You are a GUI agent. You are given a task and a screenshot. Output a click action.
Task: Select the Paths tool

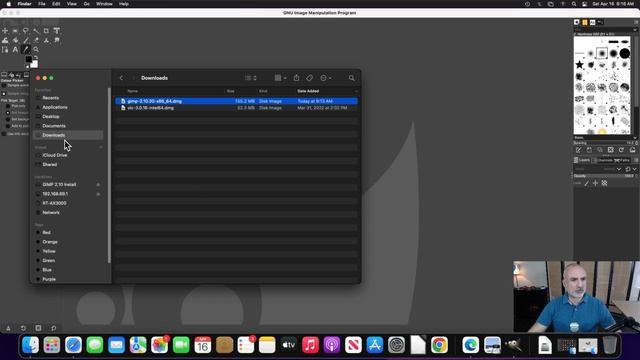pyautogui.click(x=5, y=49)
